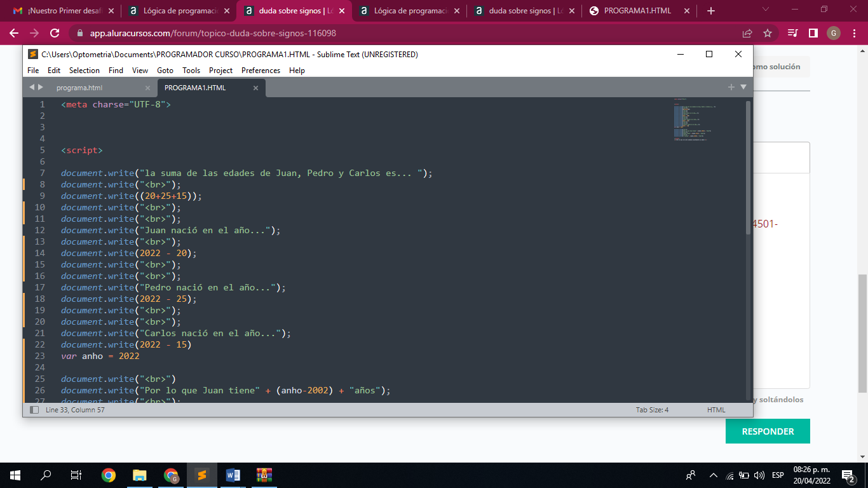Image resolution: width=868 pixels, height=488 pixels.
Task: Click the meta charset line
Action: (x=116, y=104)
